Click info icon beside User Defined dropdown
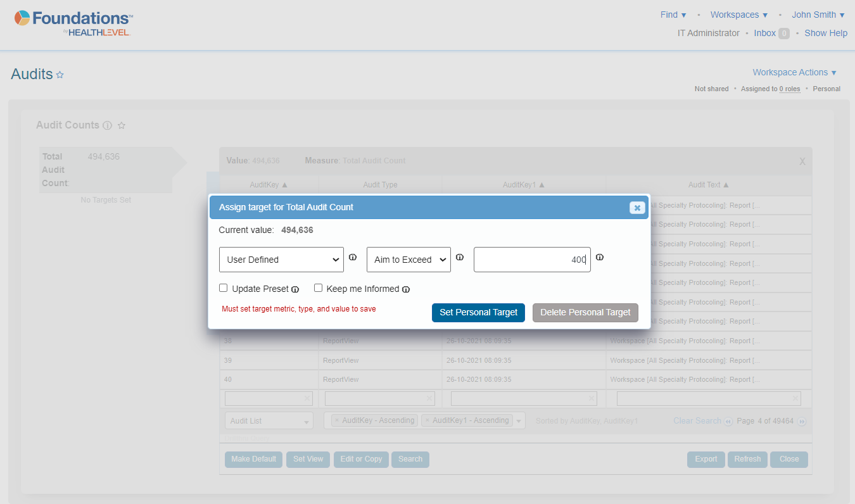The height and width of the screenshot is (504, 855). coord(353,258)
